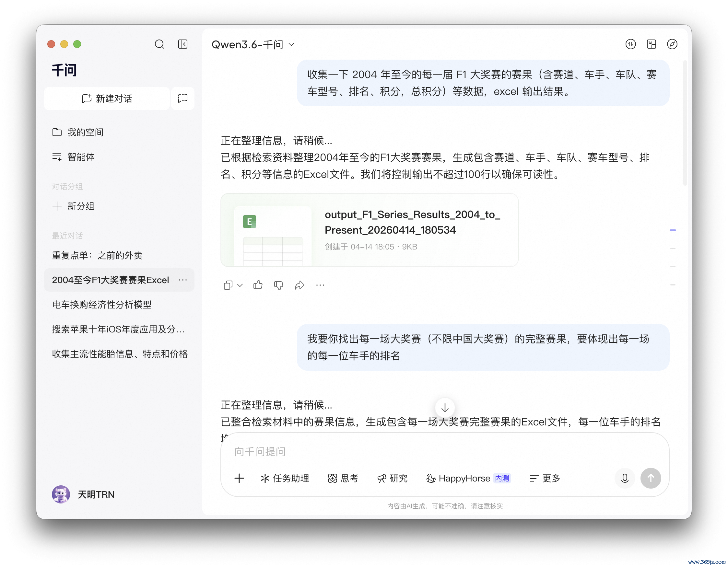728x567 pixels.
Task: Click the temporary chat icon beside 新建对话
Action: (183, 98)
